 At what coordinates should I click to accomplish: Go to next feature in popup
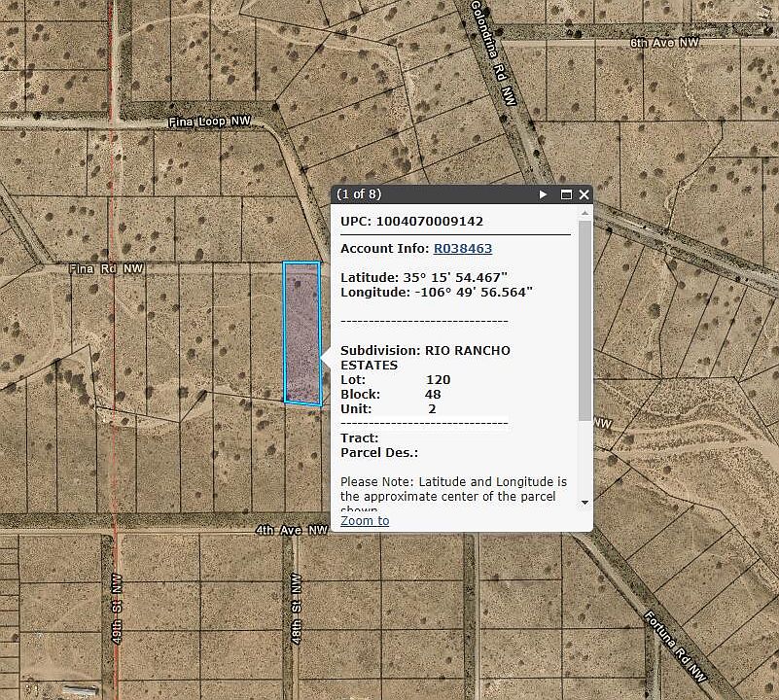click(x=544, y=194)
